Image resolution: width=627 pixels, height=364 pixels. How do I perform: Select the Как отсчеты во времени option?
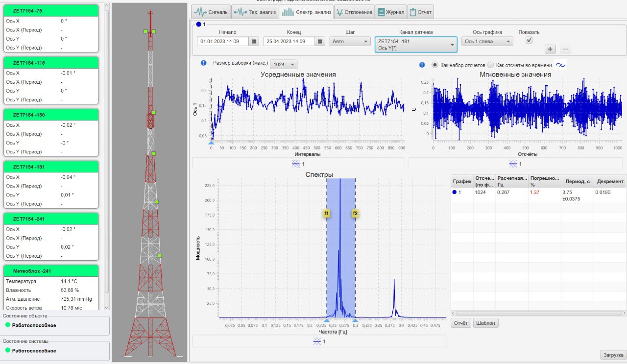coord(490,65)
